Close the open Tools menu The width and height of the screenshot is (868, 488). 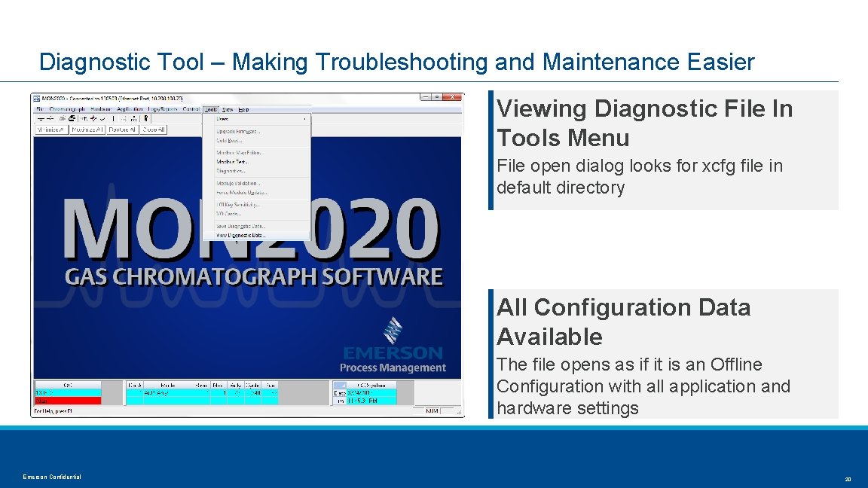pos(211,109)
